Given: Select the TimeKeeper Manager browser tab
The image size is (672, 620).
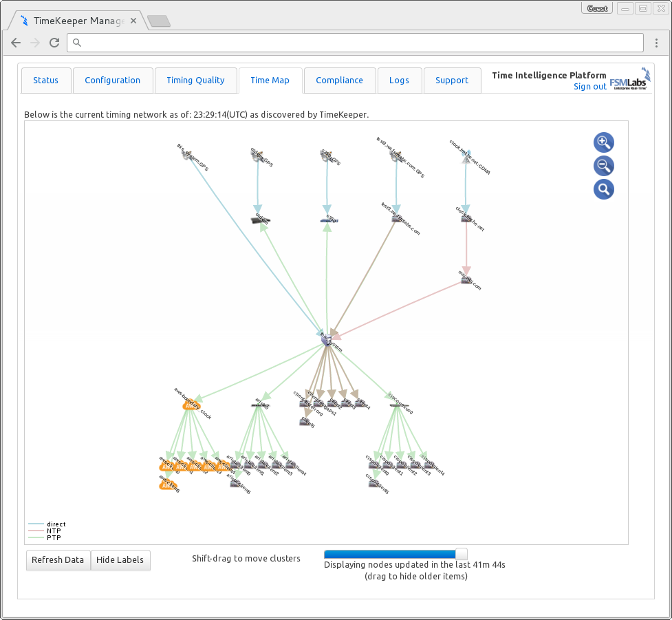Looking at the screenshot, I should [x=78, y=21].
